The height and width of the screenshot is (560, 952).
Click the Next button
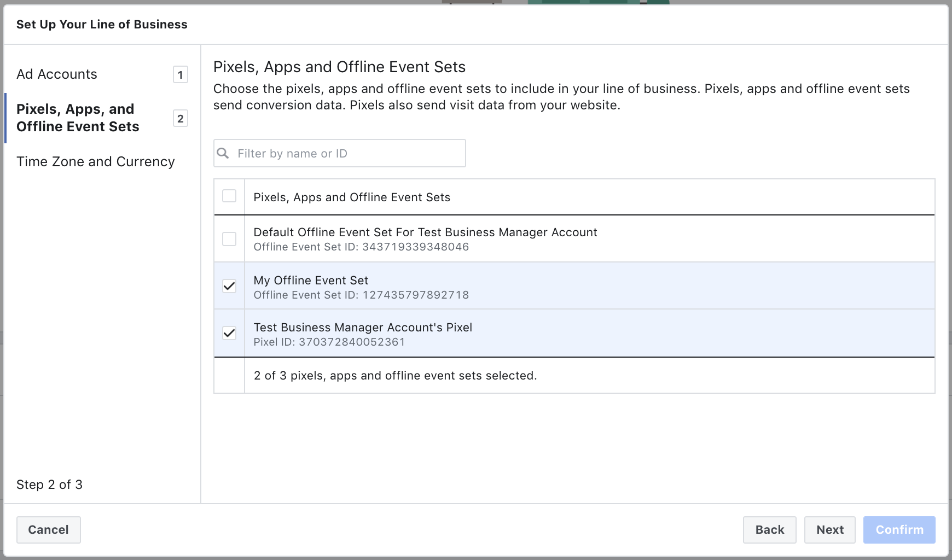[830, 530]
